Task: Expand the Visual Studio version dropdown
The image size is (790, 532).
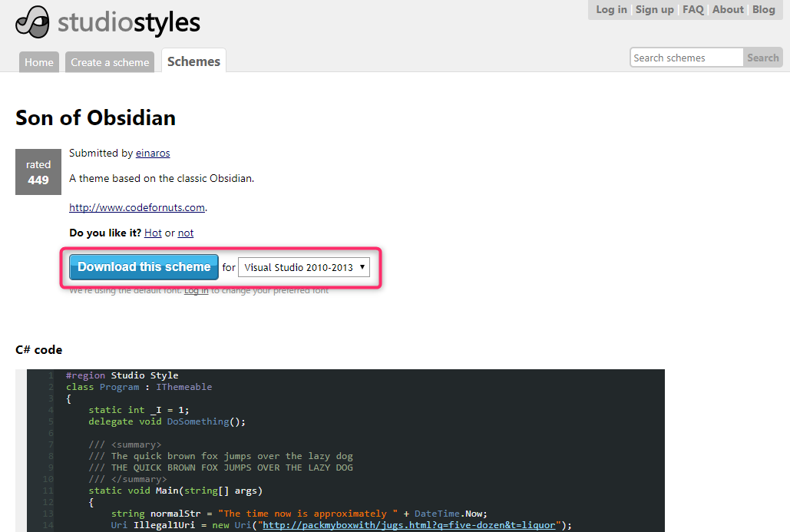Action: click(x=304, y=267)
